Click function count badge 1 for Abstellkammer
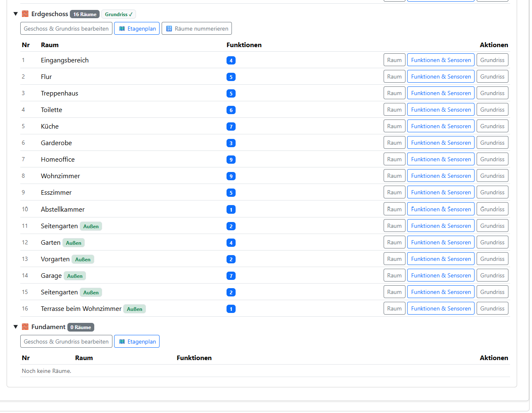532x413 pixels. tap(231, 210)
